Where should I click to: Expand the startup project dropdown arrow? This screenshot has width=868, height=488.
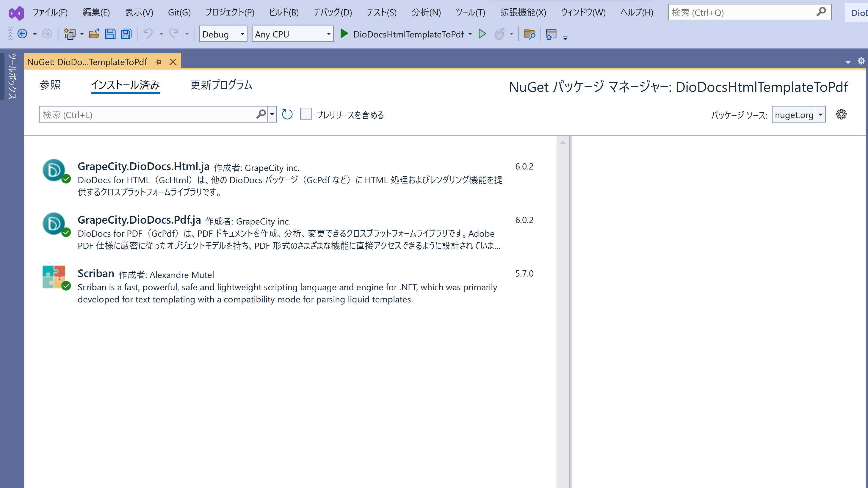click(x=470, y=34)
